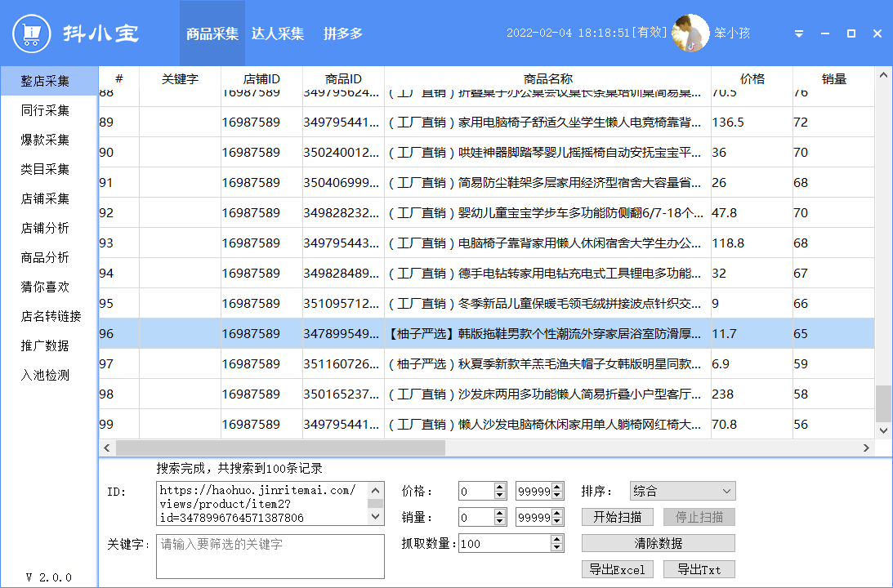Viewport: 893px width, 588px height.
Task: Click the 关键字 filter input field
Action: 270,556
